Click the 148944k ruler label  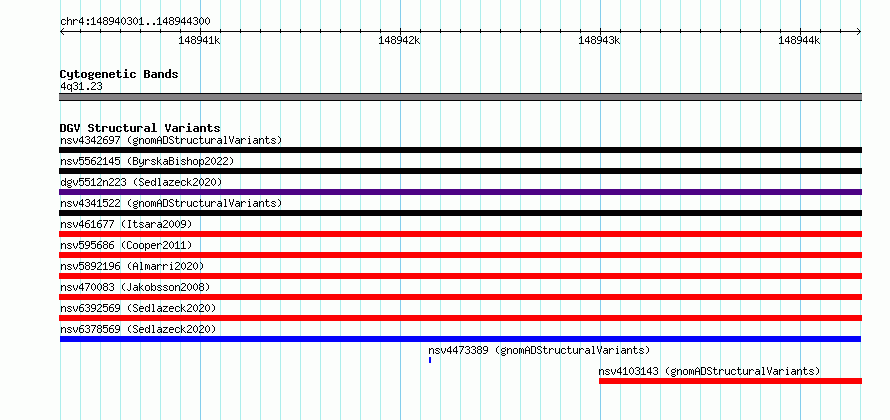(x=799, y=40)
